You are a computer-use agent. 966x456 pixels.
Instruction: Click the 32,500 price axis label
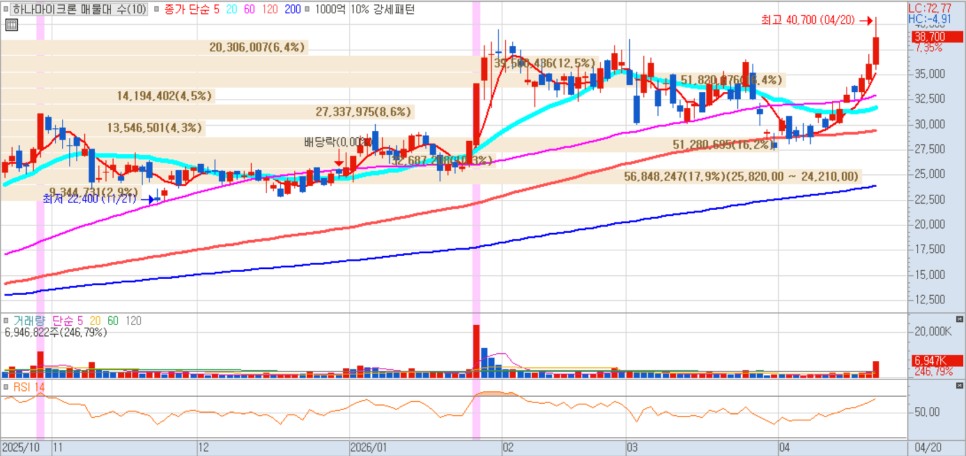(930, 99)
